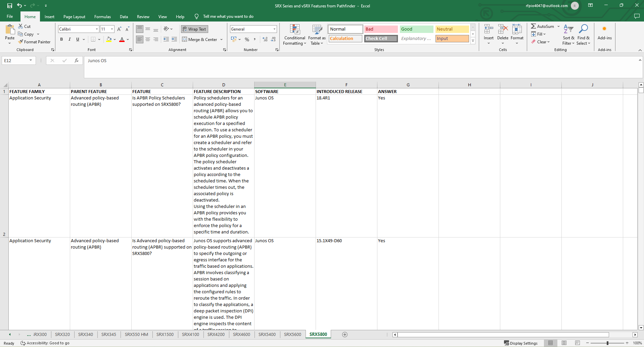
Task: Apply the Good cell style
Action: [416, 29]
